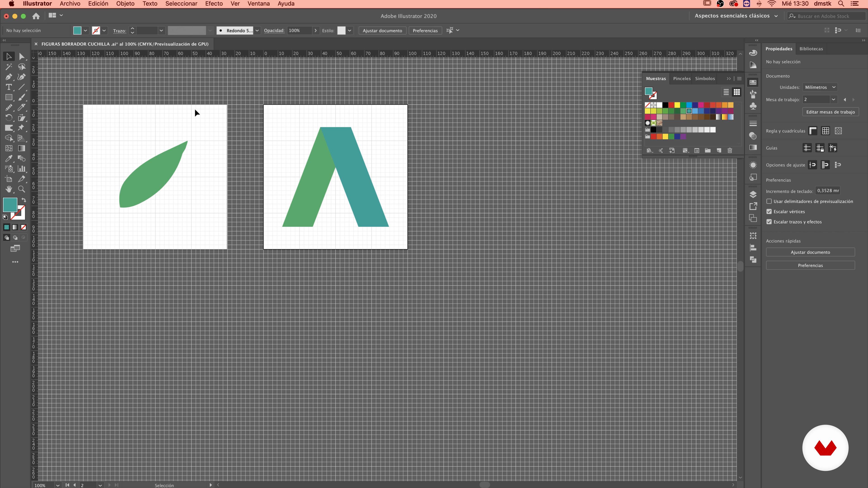Select the Curvature tool

(21, 77)
